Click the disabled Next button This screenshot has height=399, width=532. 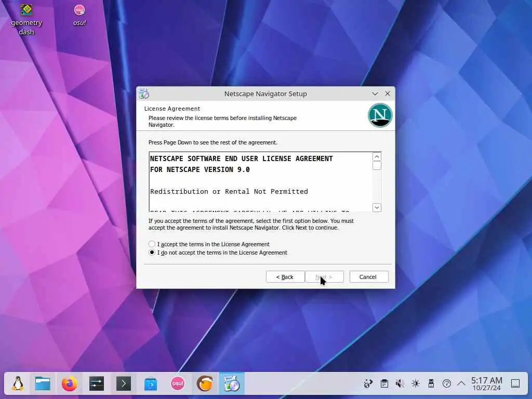point(324,277)
